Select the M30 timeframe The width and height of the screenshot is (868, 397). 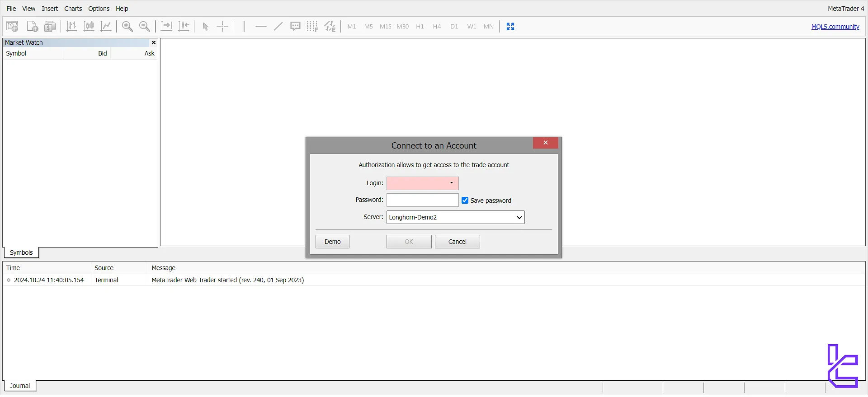click(x=402, y=27)
